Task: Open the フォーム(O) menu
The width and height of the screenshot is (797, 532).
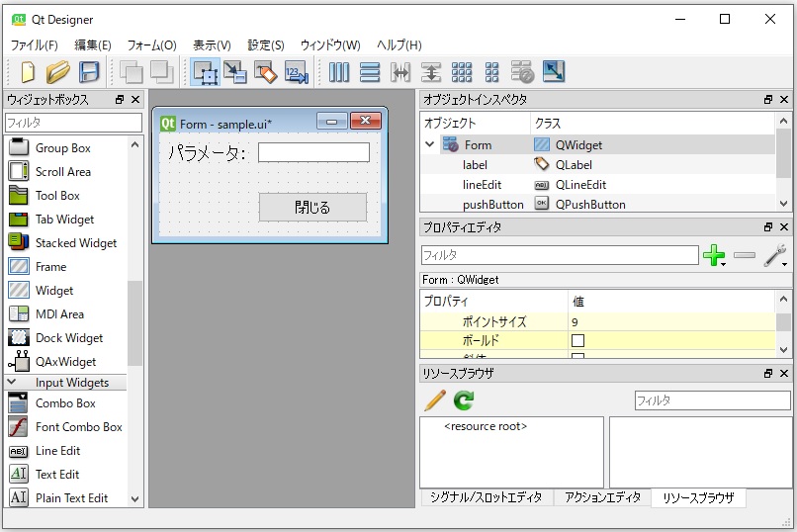Action: 151,45
